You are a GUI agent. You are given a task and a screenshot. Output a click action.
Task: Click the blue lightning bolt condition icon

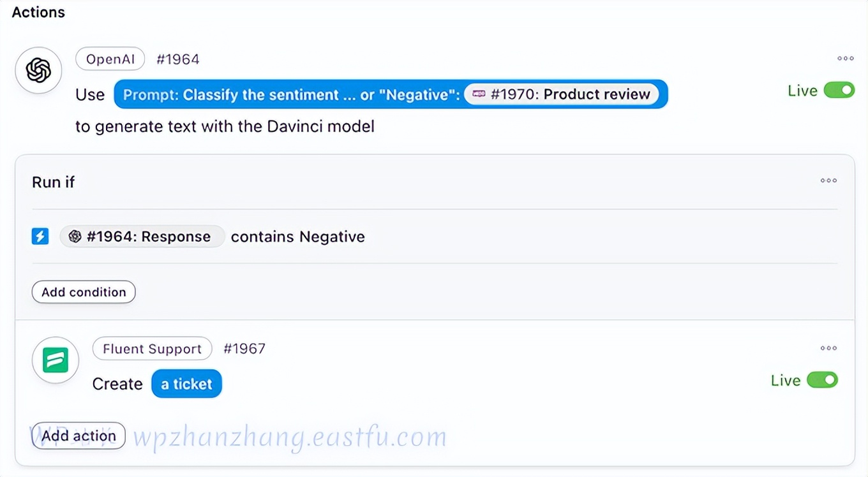click(40, 237)
